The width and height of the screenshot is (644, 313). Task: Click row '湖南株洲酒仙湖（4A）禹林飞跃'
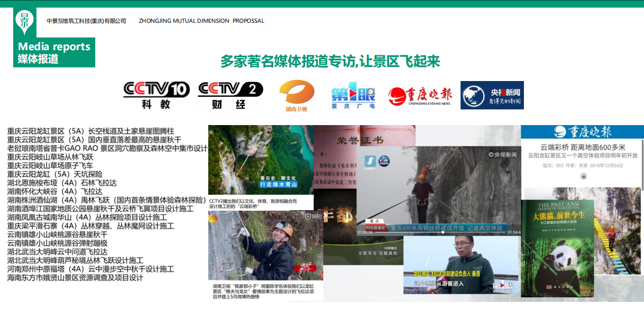point(107,200)
